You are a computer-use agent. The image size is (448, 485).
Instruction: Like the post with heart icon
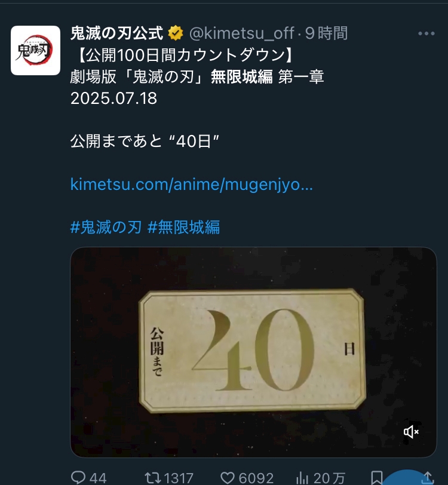[x=228, y=478]
